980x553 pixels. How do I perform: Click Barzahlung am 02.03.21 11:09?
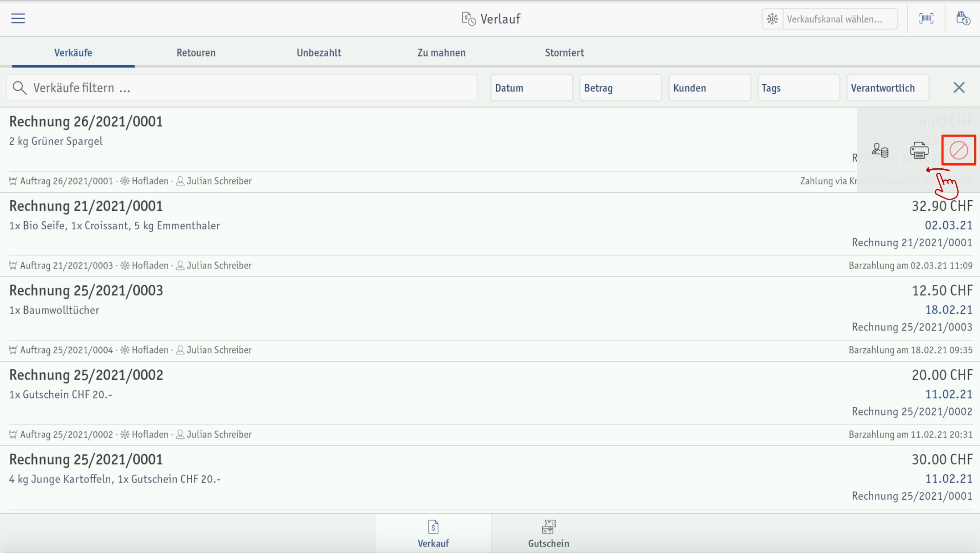click(910, 265)
